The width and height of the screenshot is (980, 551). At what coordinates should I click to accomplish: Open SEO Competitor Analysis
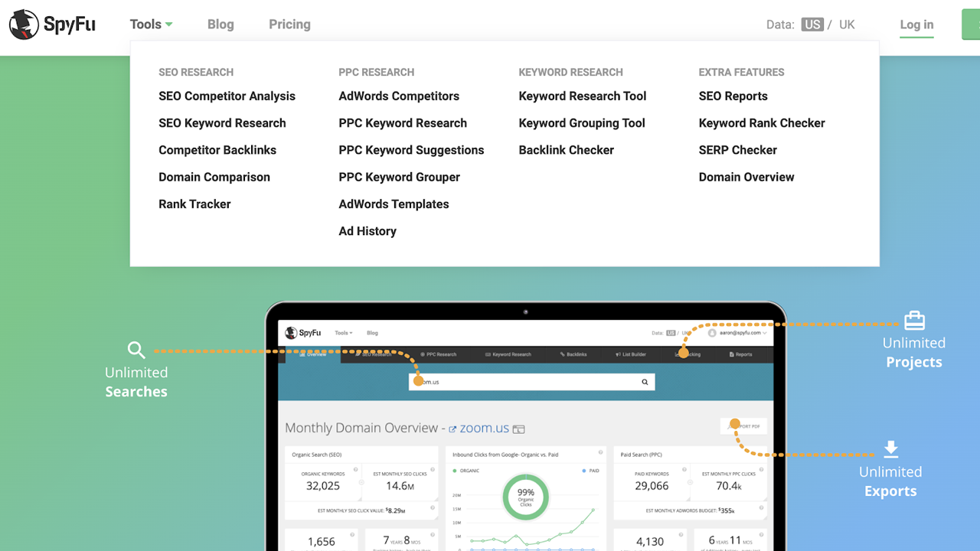tap(227, 96)
